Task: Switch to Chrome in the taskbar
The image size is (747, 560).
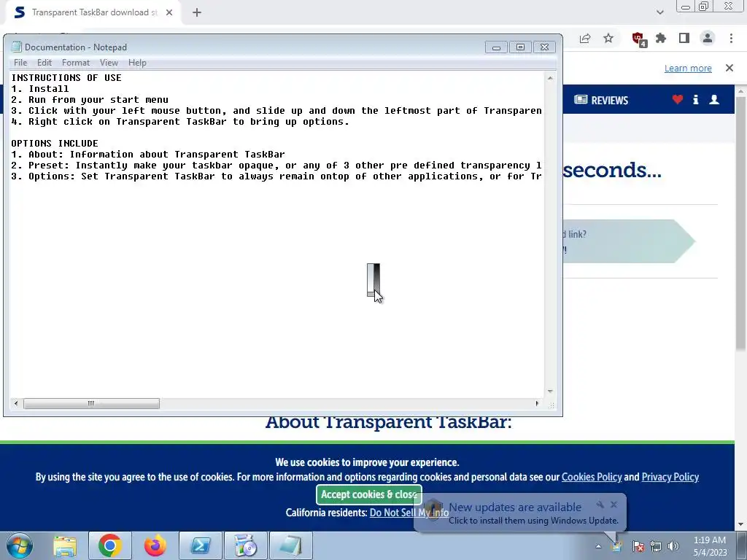Action: point(110,545)
